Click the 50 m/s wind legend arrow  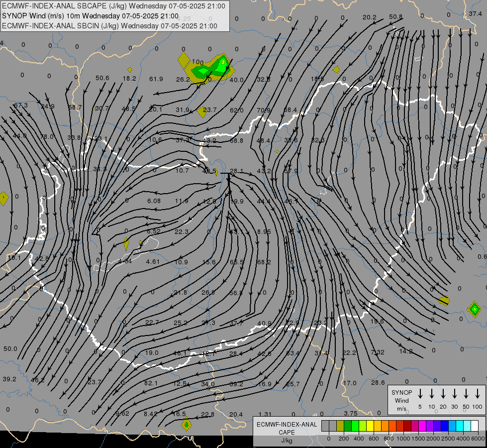466,394
